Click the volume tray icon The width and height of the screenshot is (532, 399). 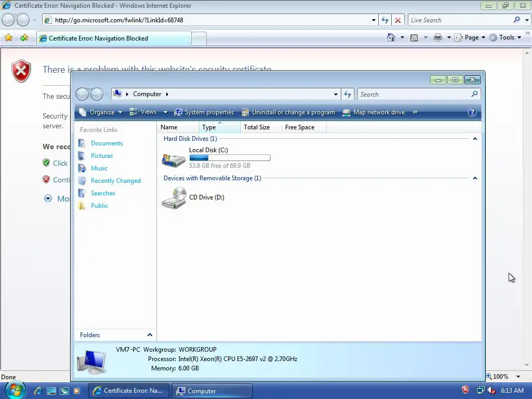coord(491,391)
